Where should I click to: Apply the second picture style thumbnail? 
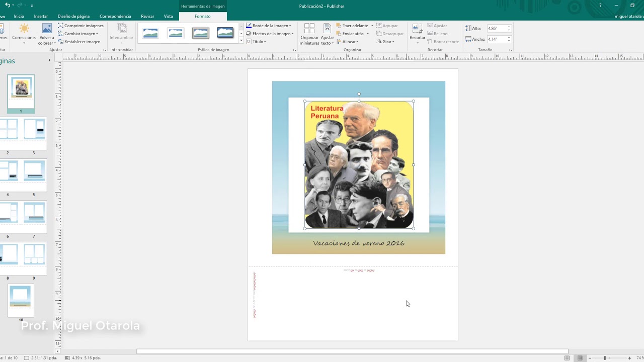(176, 33)
